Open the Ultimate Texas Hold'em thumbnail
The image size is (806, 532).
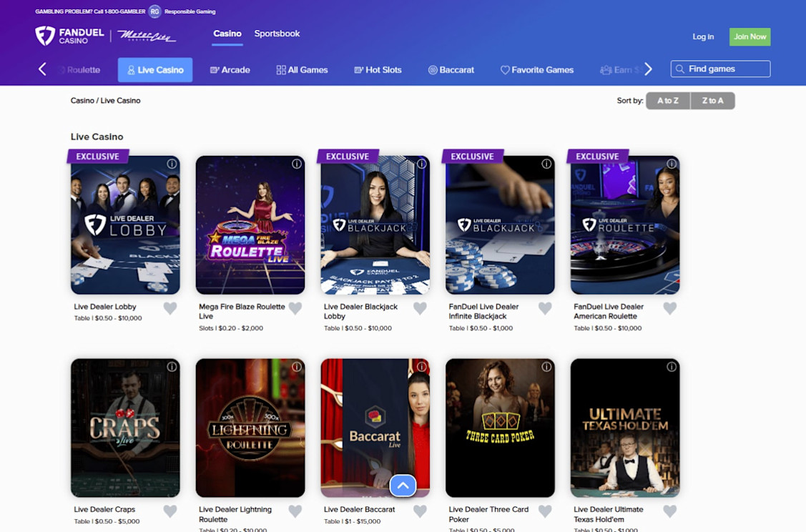(x=625, y=428)
